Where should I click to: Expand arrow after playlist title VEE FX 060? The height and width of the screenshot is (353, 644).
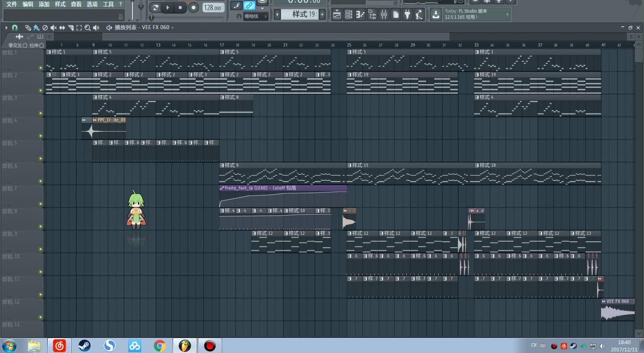[x=173, y=28]
